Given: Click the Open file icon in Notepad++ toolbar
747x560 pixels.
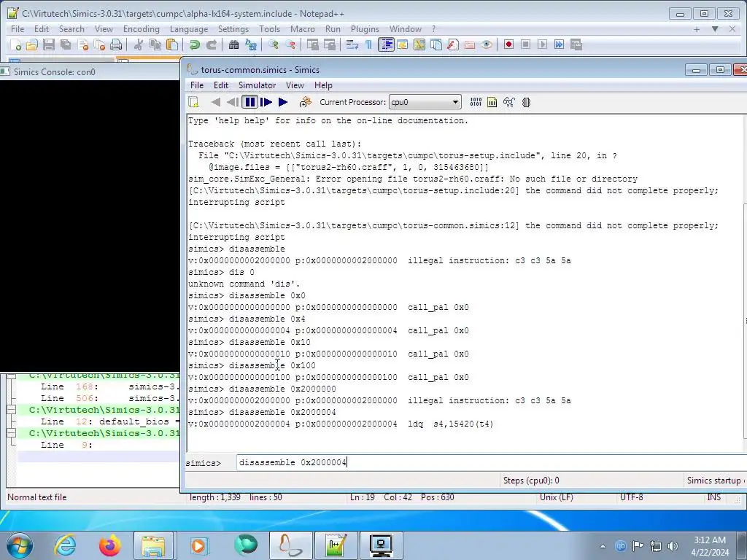Looking at the screenshot, I should pyautogui.click(x=32, y=44).
